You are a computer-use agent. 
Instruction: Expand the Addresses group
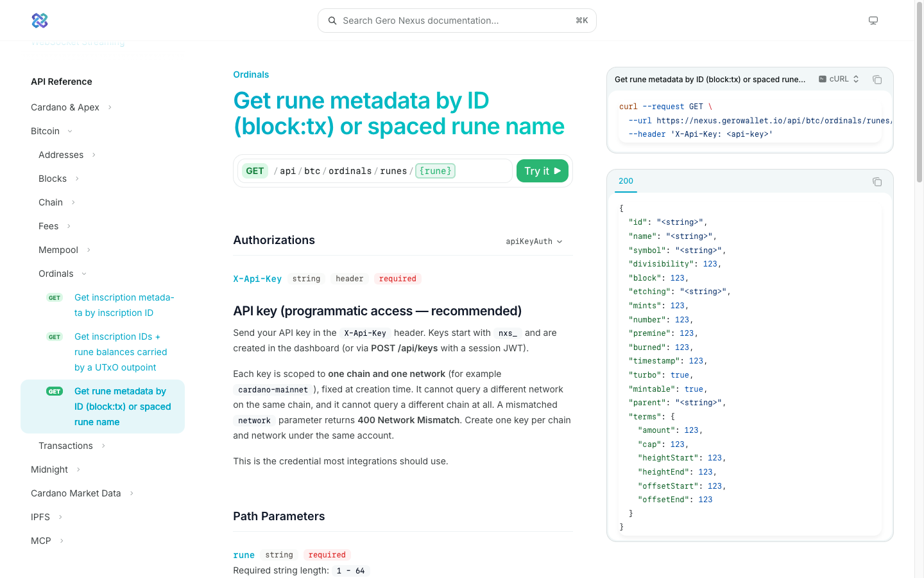67,155
